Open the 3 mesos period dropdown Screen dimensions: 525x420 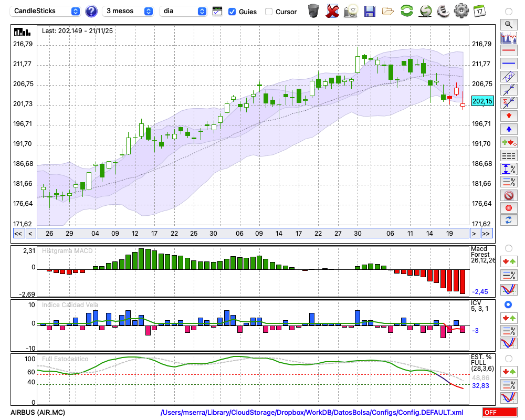tap(128, 11)
